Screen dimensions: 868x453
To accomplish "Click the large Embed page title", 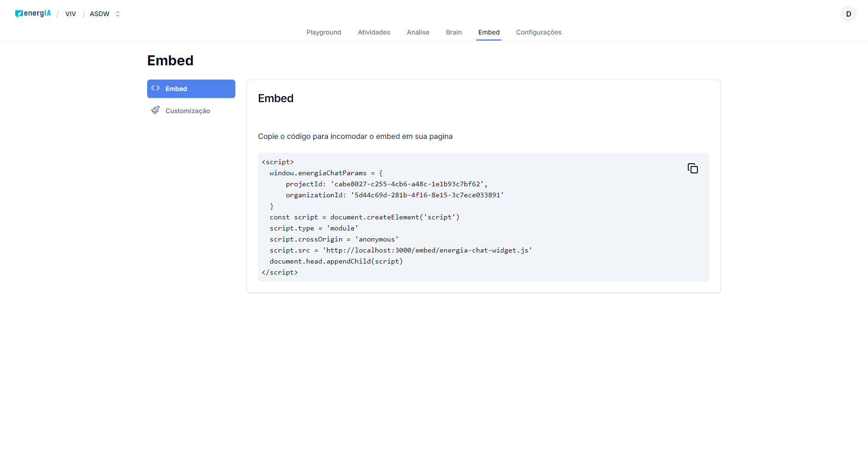I will [x=170, y=60].
